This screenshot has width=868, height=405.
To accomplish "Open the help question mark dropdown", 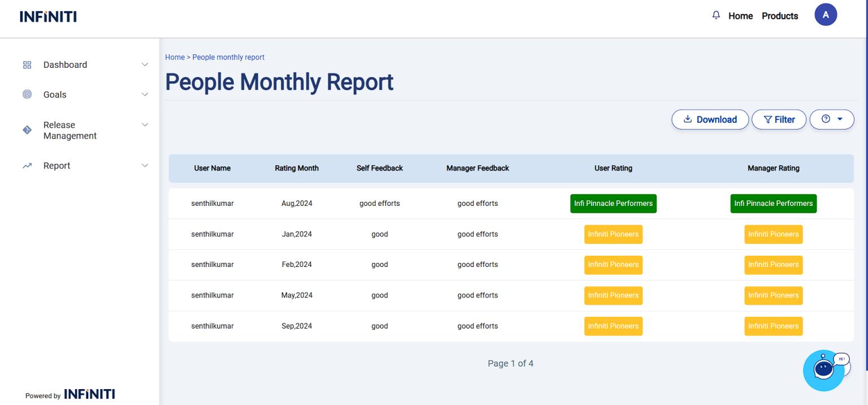I will 831,119.
